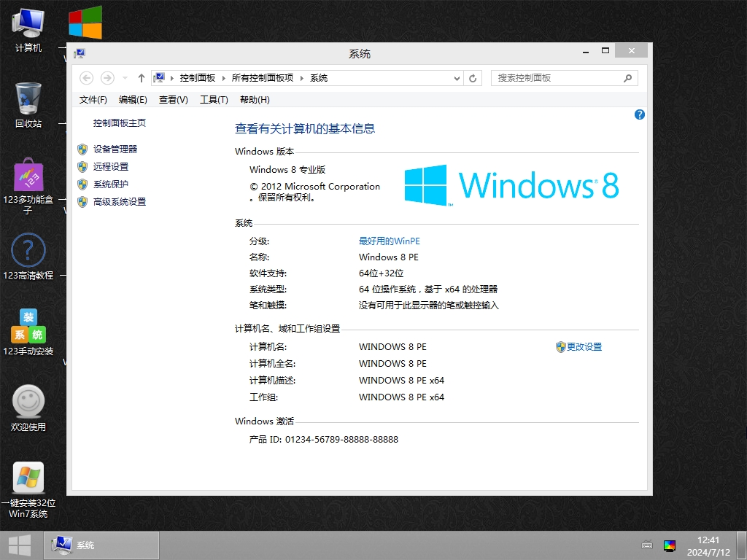Click the Windows 8 专业版 text

(x=287, y=169)
